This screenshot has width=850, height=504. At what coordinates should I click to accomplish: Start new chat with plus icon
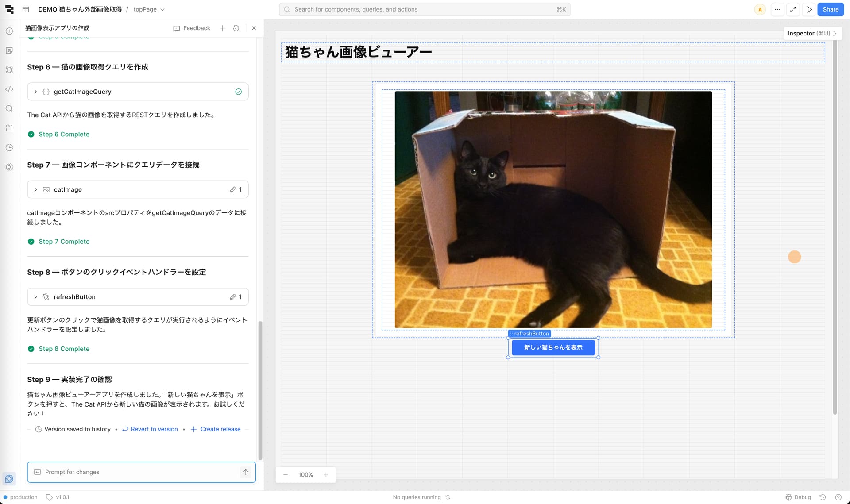point(222,28)
